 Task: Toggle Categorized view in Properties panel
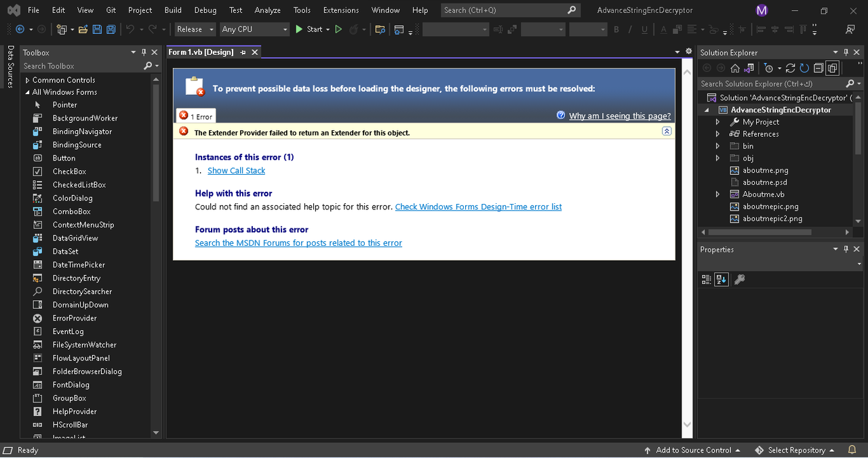(x=707, y=279)
